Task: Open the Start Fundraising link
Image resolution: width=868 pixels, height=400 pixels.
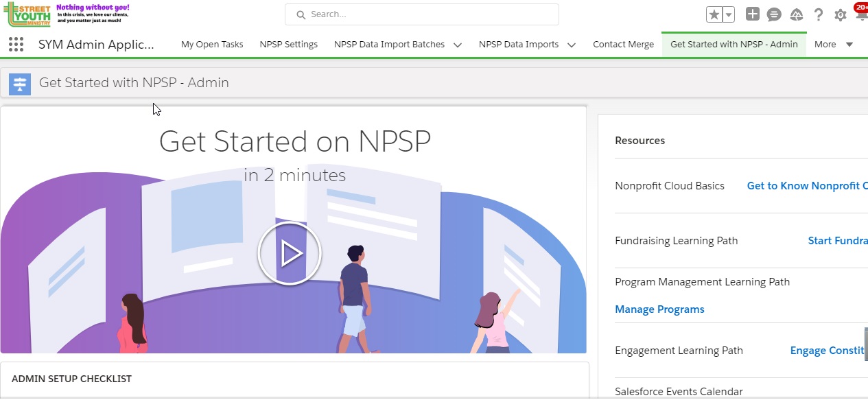Action: click(838, 241)
